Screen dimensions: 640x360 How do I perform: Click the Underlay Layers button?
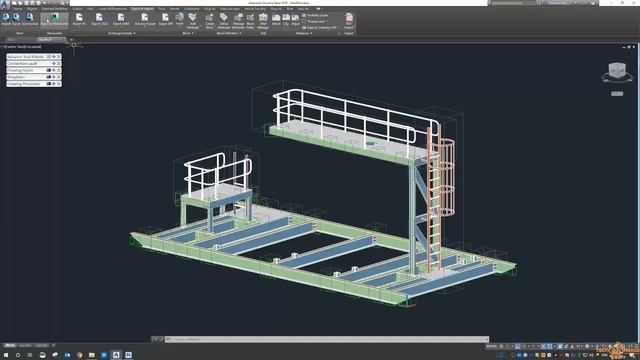click(x=315, y=15)
